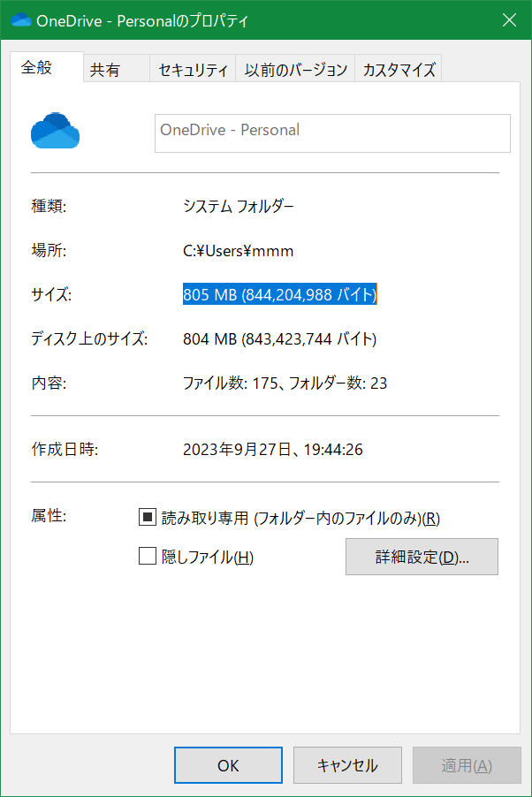This screenshot has height=797, width=532.
Task: Click the 適用 button
Action: 467,765
